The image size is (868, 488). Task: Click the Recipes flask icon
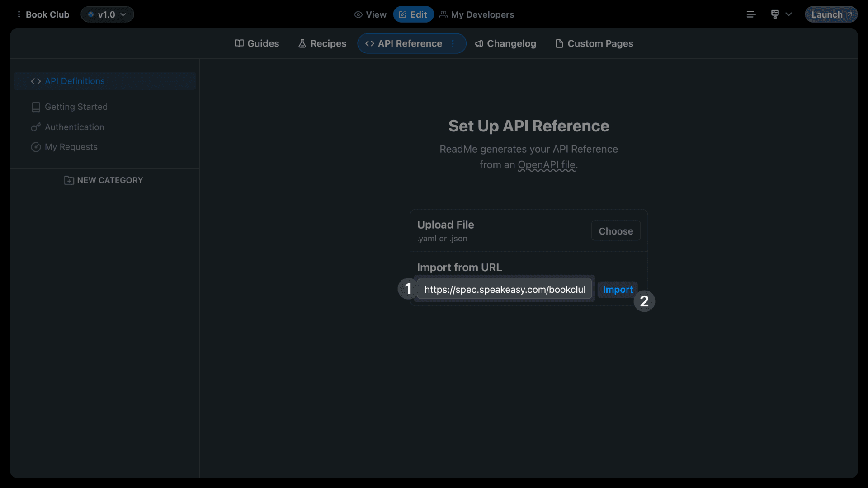[302, 43]
